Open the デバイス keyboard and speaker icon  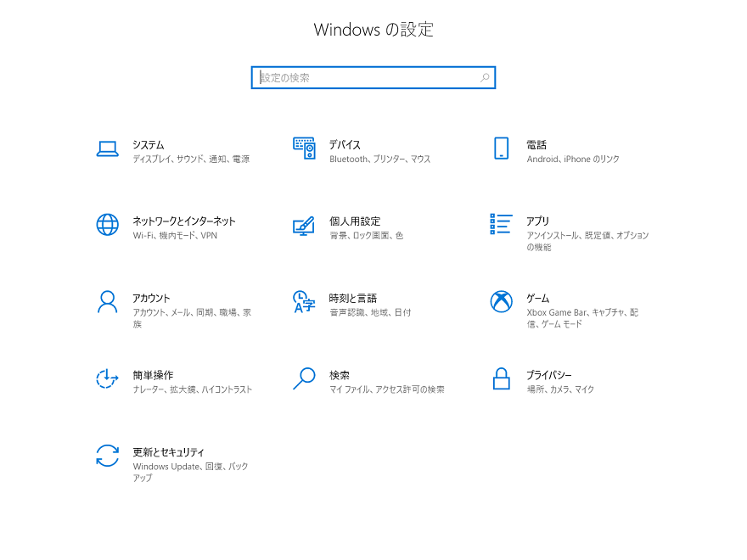point(304,148)
